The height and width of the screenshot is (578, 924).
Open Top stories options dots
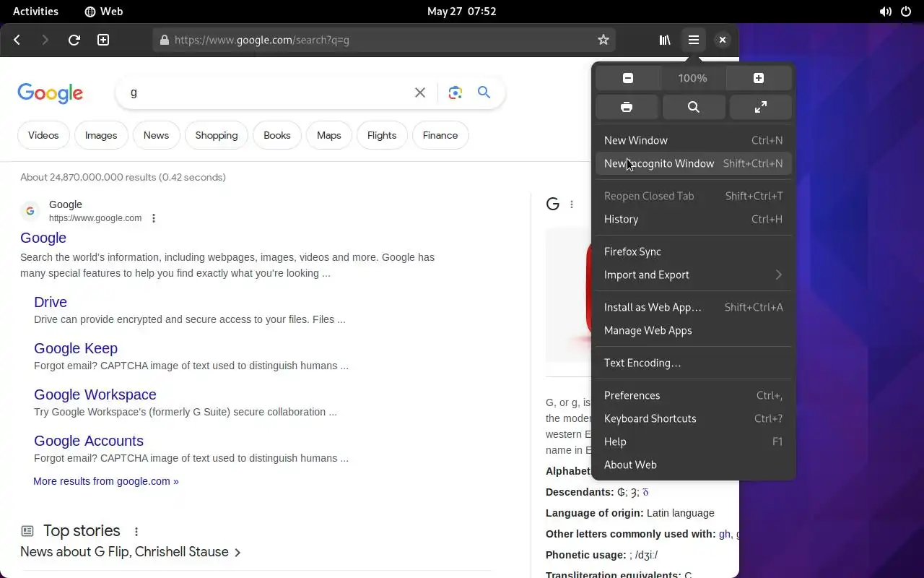coord(136,531)
